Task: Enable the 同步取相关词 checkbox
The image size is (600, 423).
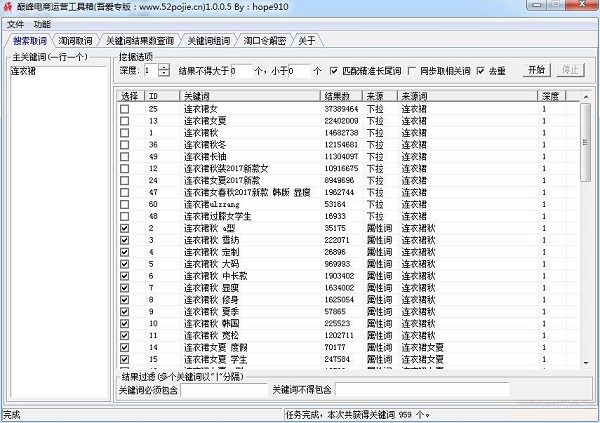Action: tap(412, 71)
